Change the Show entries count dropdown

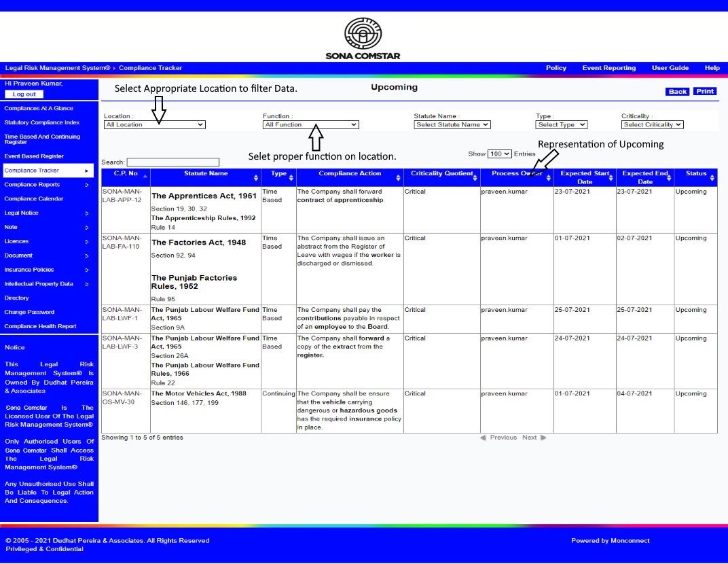[x=499, y=154]
